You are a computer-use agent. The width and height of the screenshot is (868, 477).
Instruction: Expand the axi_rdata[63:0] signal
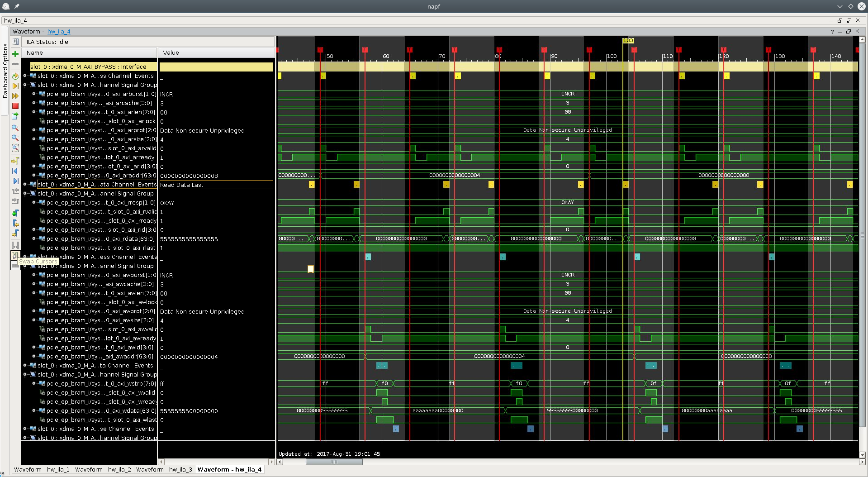(34, 239)
